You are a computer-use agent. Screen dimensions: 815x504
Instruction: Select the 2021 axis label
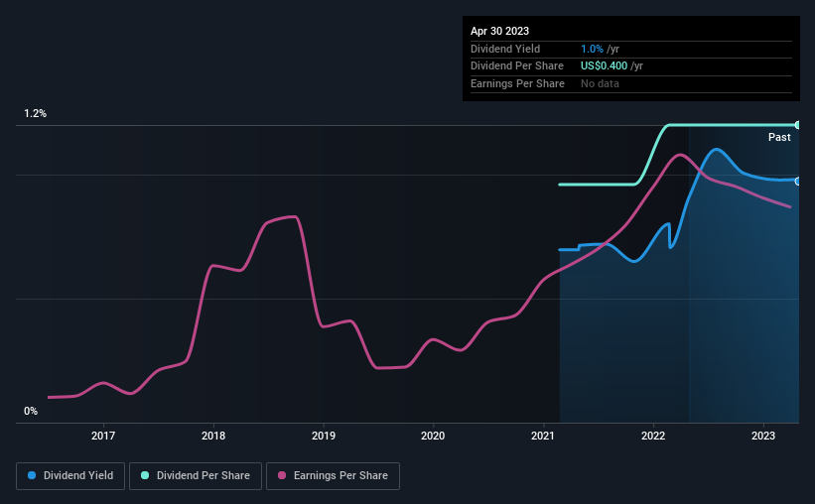pos(543,436)
